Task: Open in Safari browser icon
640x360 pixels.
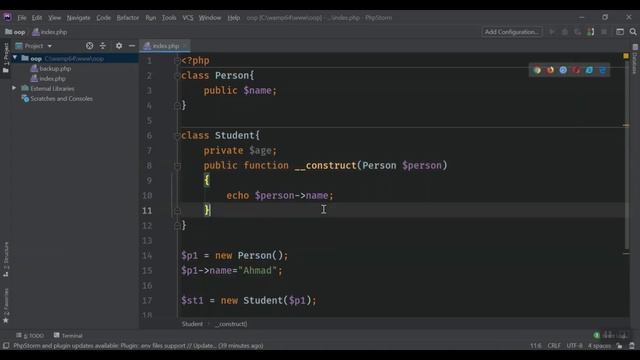Action: point(563,70)
